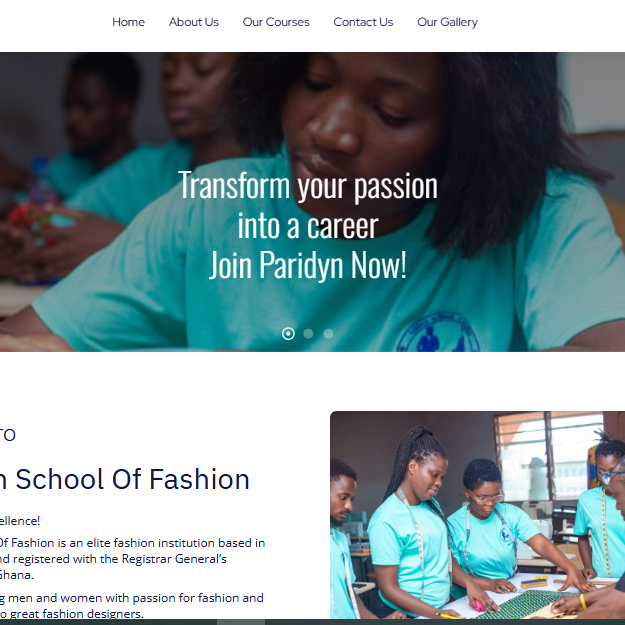Click the horizontal scrollbar thumb at bottom

(x=241, y=622)
